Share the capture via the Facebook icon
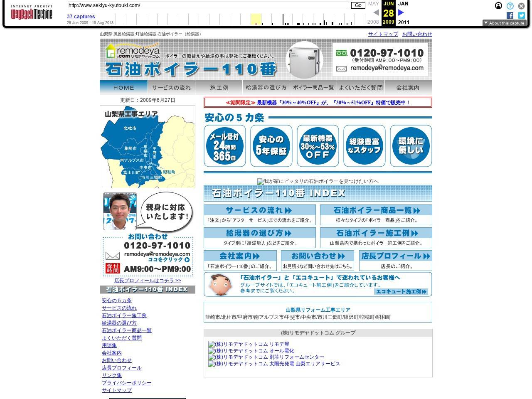Viewport: 532px width, 399px height. [510, 16]
